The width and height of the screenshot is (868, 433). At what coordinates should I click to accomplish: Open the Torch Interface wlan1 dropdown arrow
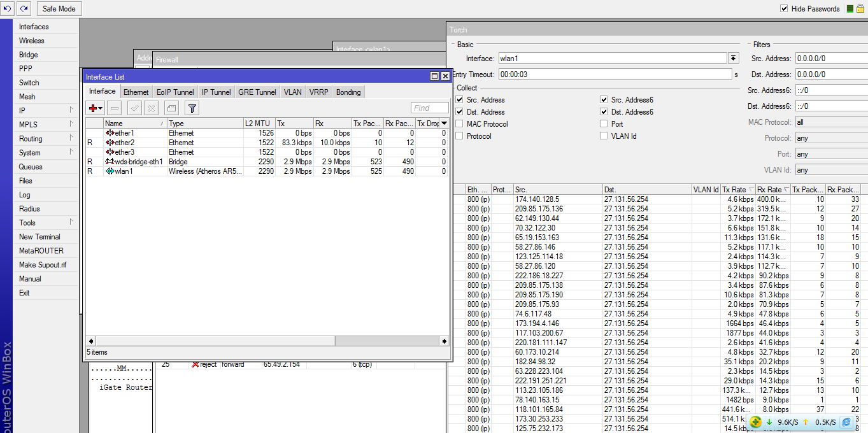734,59
